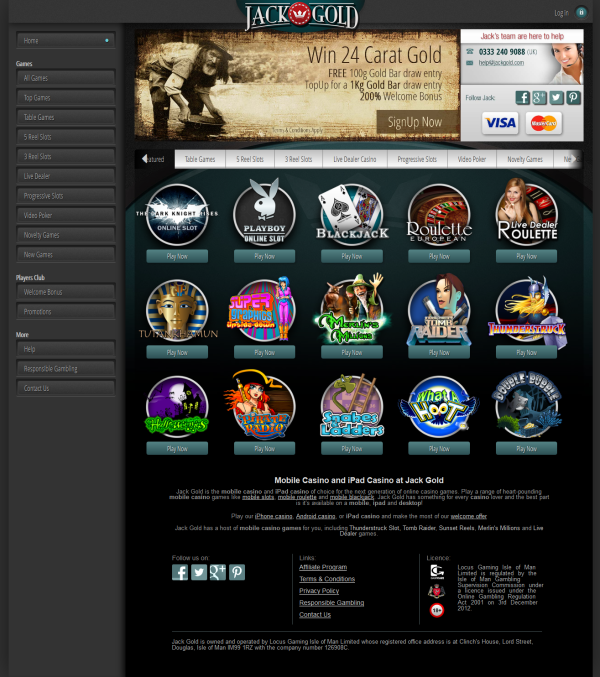The height and width of the screenshot is (677, 600).
Task: Open the Roulette European game icon
Action: point(439,215)
